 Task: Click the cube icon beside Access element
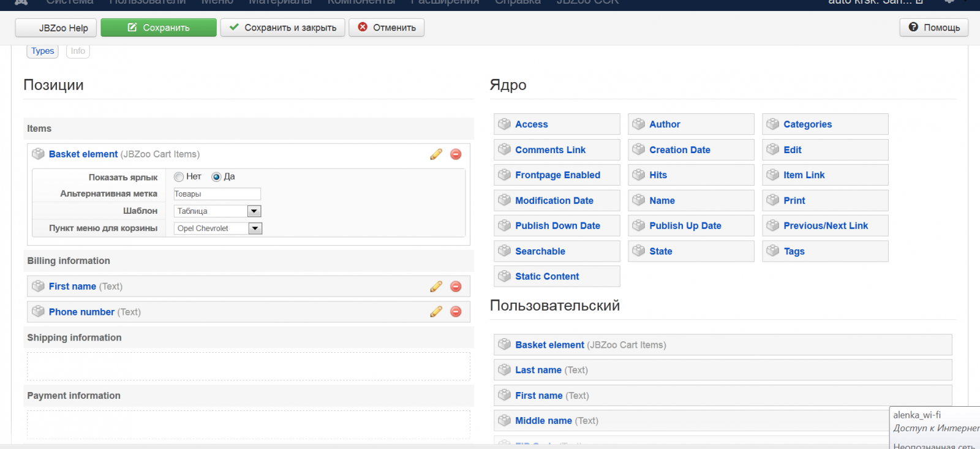click(x=505, y=124)
